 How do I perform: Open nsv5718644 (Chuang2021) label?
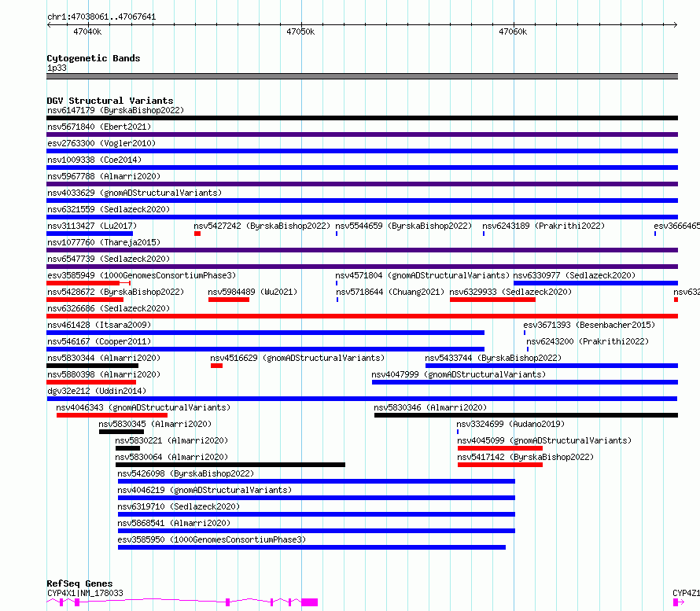(390, 292)
